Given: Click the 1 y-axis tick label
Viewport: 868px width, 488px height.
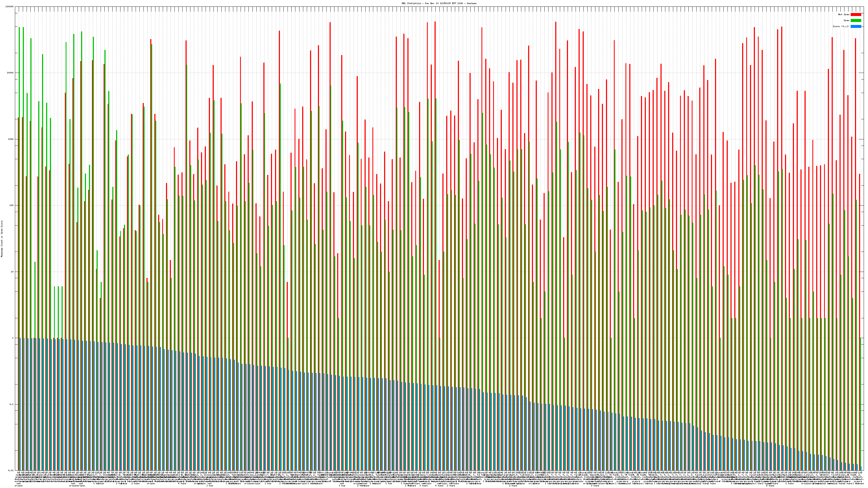Looking at the screenshot, I should tap(13, 338).
